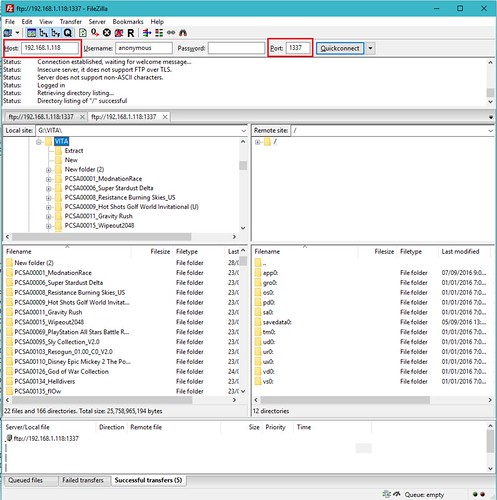Open recursive file search binoculars icon
497x500 pixels.
(183, 33)
